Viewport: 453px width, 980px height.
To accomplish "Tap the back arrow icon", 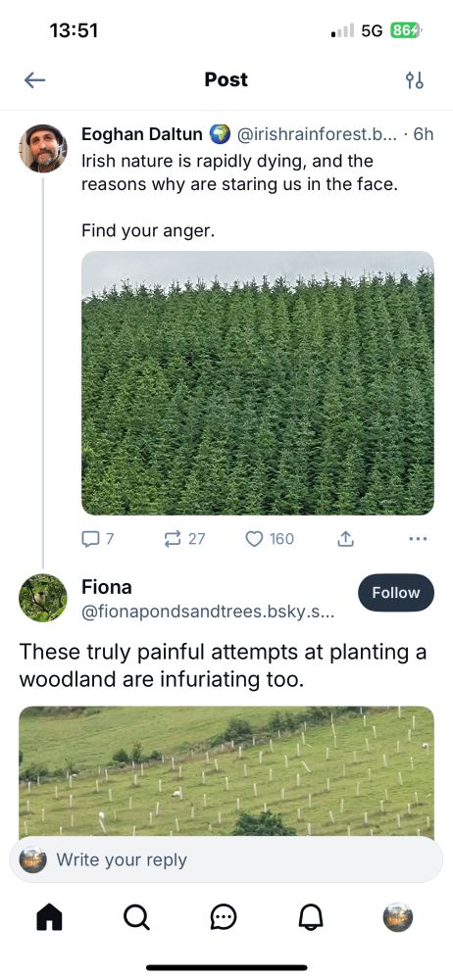I will click(34, 80).
